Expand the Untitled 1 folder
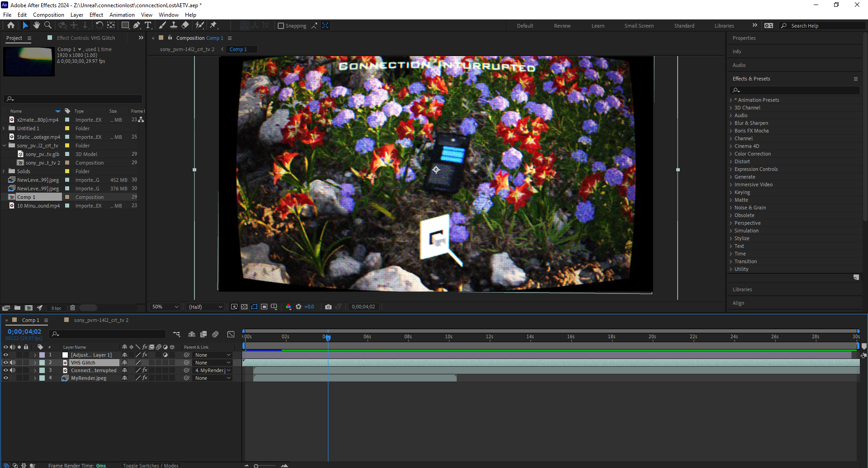The image size is (868, 468). point(4,128)
